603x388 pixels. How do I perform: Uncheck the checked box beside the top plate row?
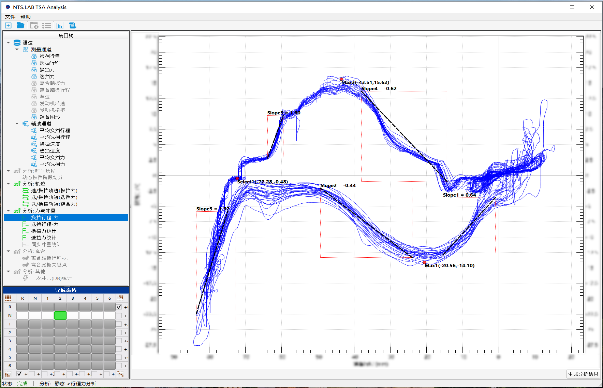(x=119, y=307)
